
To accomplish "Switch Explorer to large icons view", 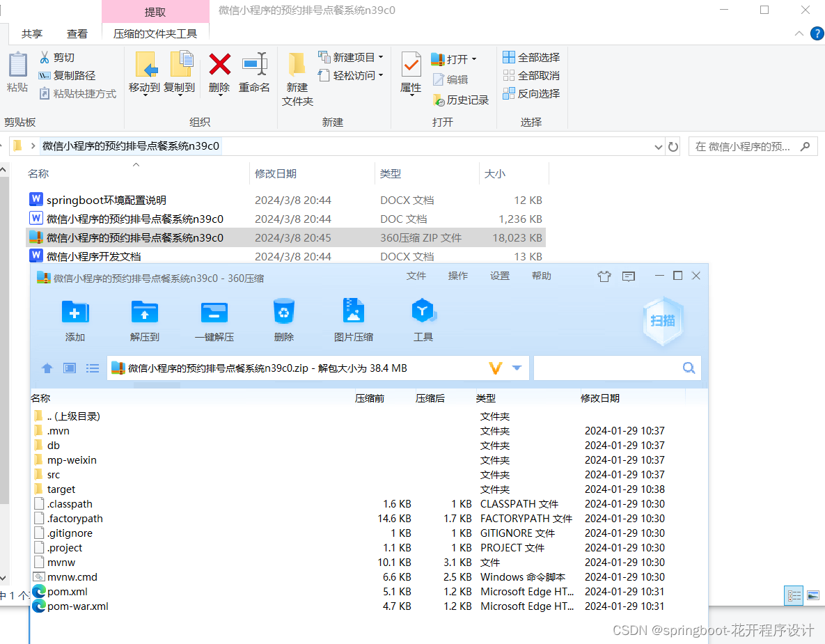I will pos(813,595).
